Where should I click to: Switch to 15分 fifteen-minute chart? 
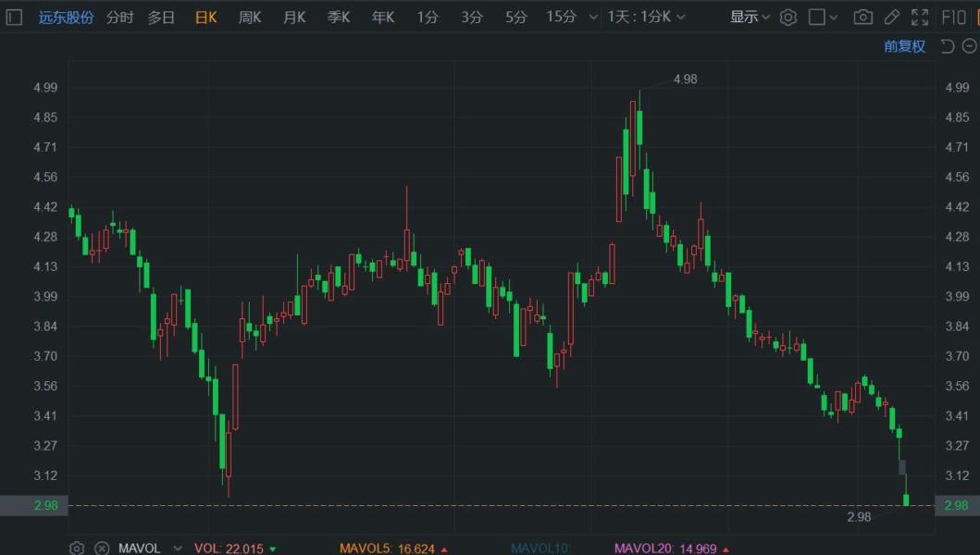pos(561,17)
